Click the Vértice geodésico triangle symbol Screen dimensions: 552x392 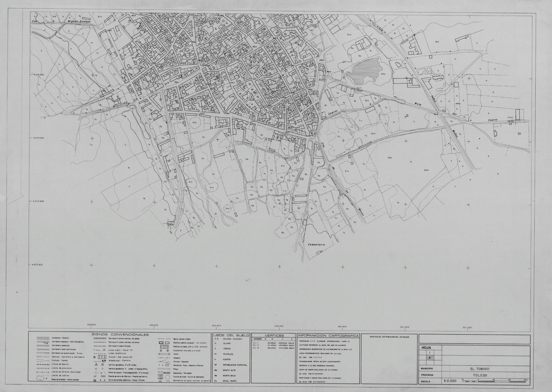96,364
